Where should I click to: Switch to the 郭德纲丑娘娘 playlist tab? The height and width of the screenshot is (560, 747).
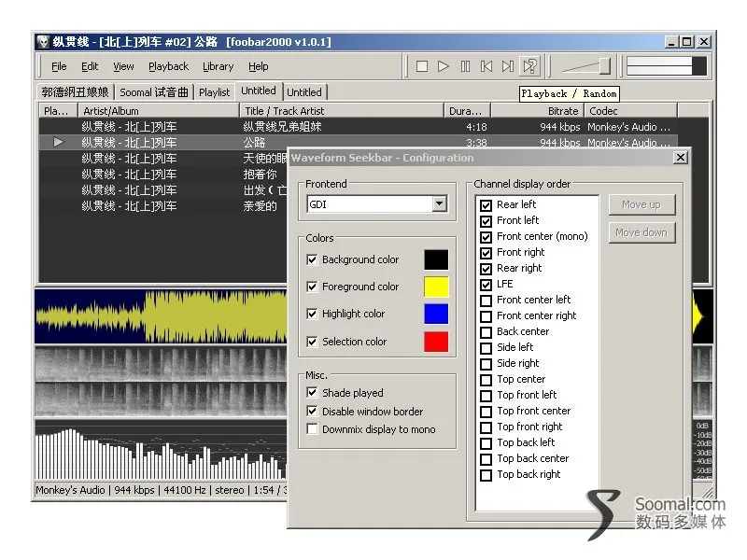tap(76, 91)
